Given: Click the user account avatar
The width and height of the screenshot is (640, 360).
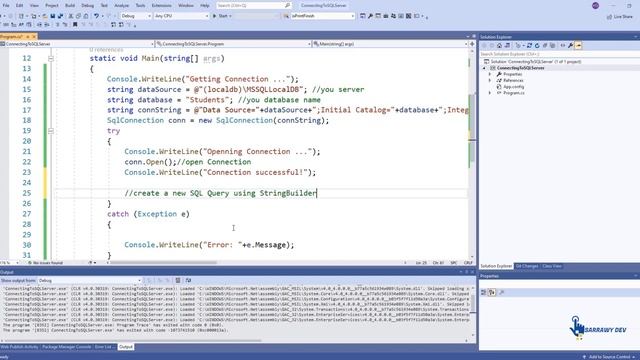Looking at the screenshot, I should [596, 5].
